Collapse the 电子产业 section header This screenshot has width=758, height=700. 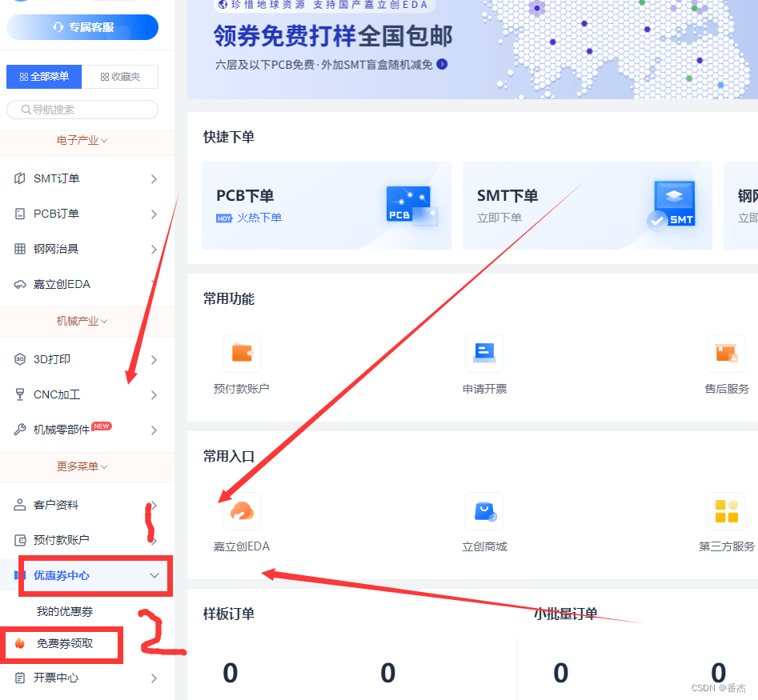coord(82,141)
